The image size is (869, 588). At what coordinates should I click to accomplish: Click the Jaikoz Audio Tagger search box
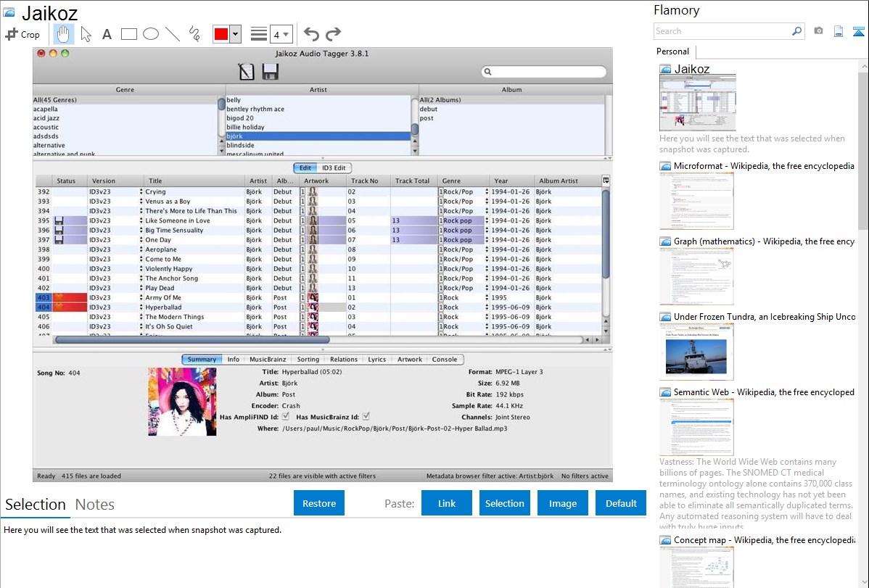point(544,72)
